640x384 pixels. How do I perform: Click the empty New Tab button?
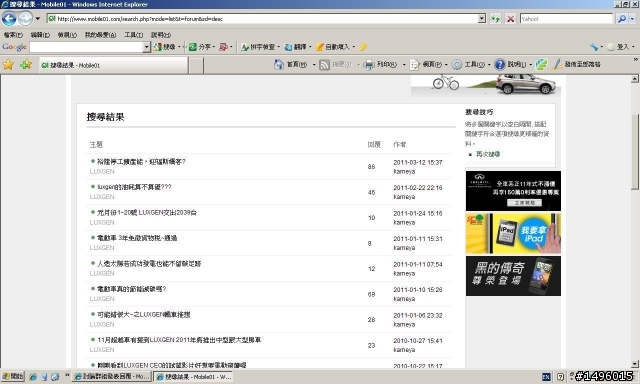point(196,65)
